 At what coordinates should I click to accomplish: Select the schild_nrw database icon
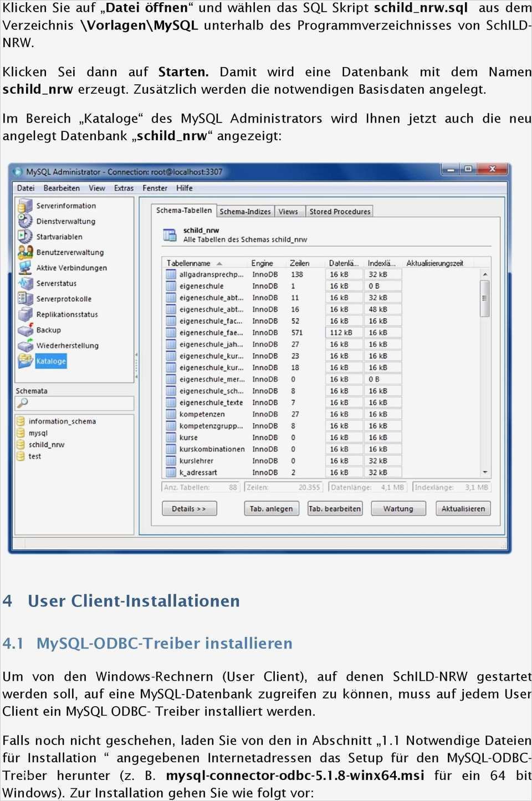pyautogui.click(x=21, y=445)
